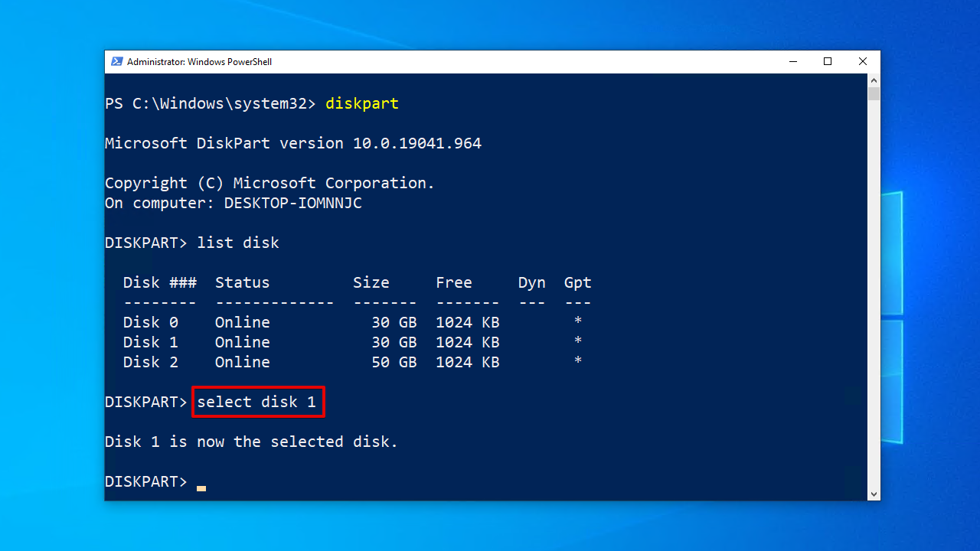
Task: Close the Administrator PowerShell window
Action: [863, 62]
